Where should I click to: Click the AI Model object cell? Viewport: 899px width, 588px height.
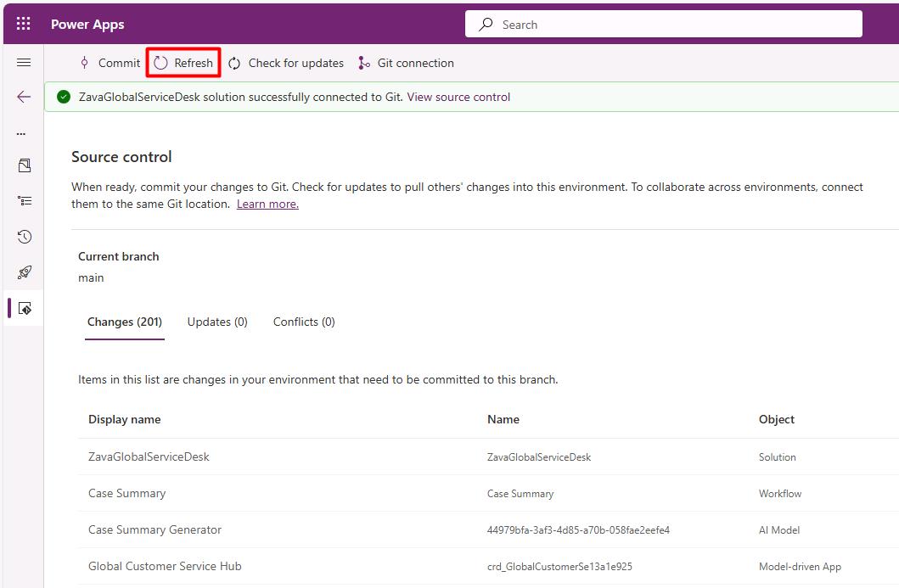coord(779,530)
